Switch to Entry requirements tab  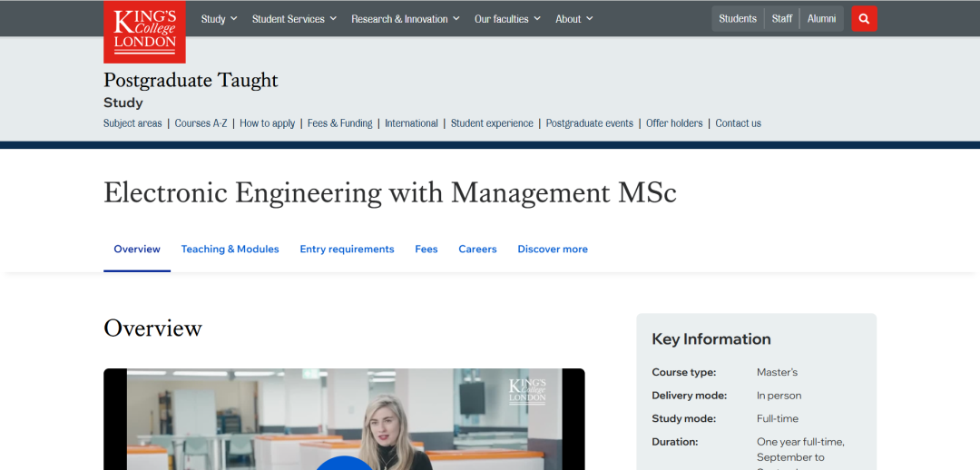point(347,249)
